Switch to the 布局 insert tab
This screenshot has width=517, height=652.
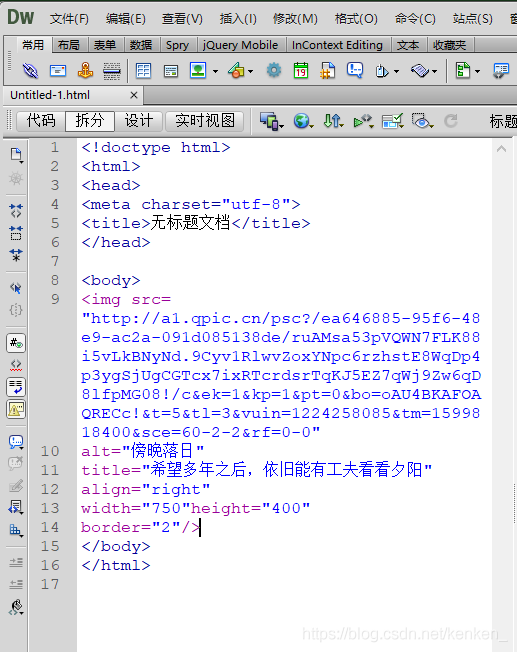(x=69, y=45)
